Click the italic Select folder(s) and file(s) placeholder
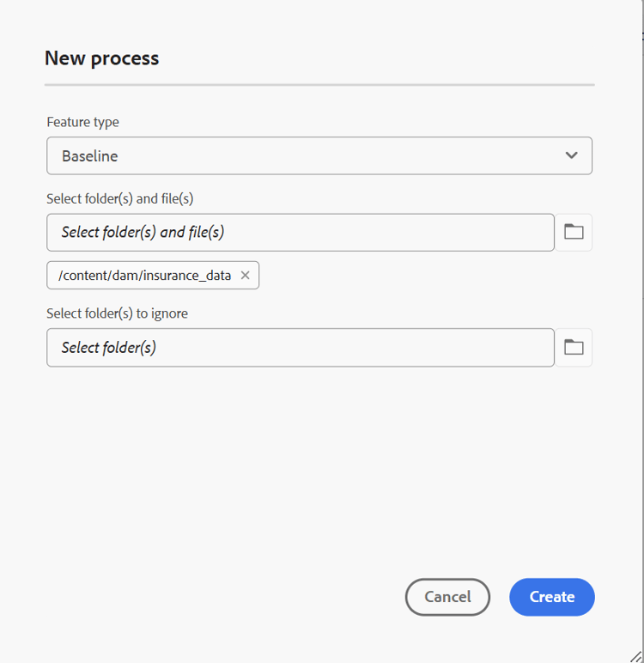The width and height of the screenshot is (644, 663). [143, 233]
